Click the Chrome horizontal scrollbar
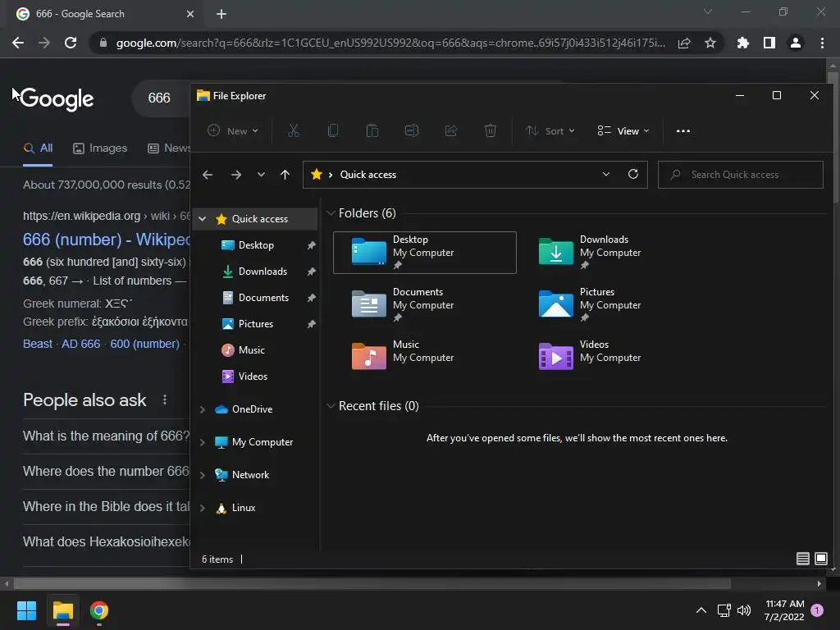This screenshot has width=840, height=630. (372, 583)
